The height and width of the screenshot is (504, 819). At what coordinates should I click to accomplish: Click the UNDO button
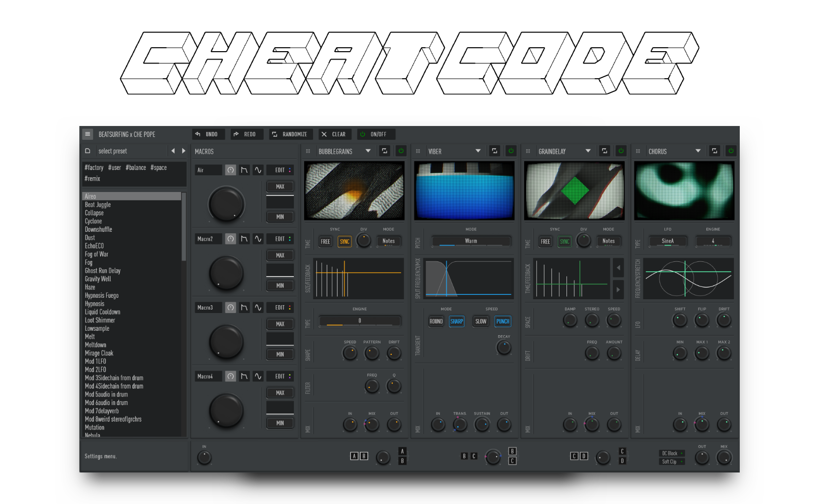coord(209,134)
